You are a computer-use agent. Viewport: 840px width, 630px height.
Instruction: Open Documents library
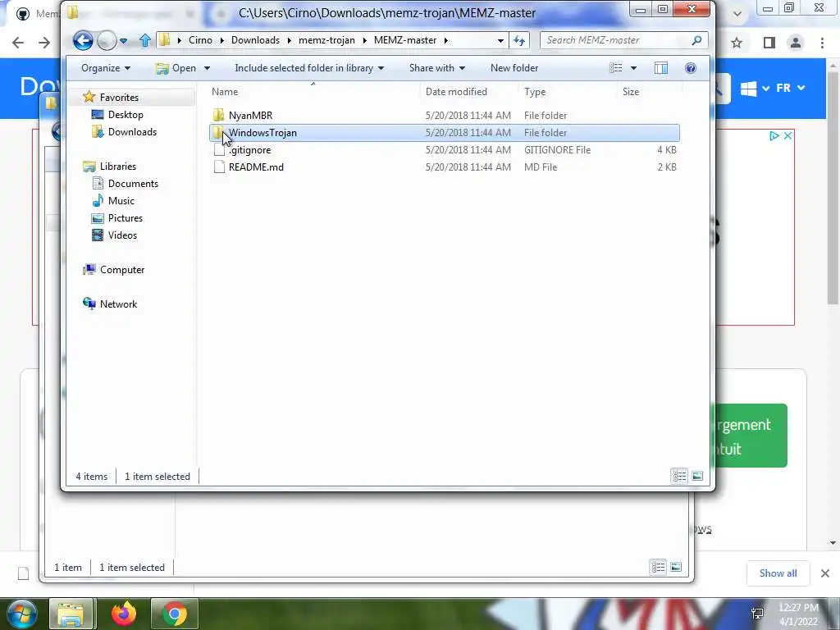pos(133,183)
